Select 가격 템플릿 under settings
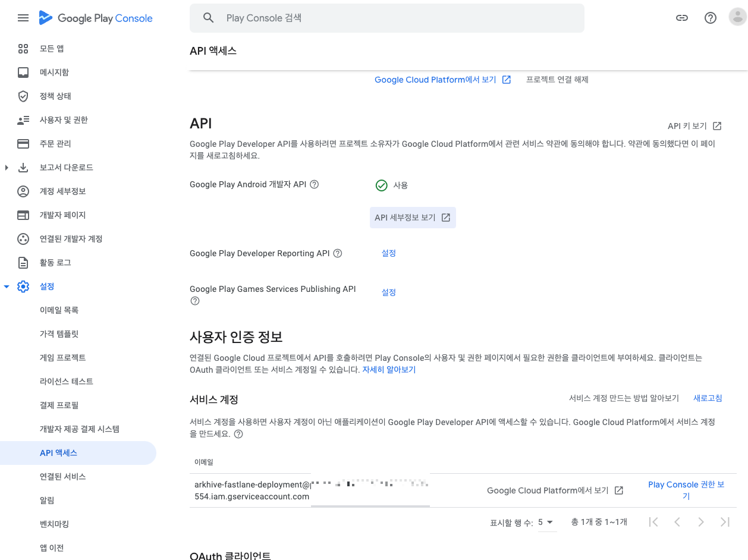 point(59,334)
